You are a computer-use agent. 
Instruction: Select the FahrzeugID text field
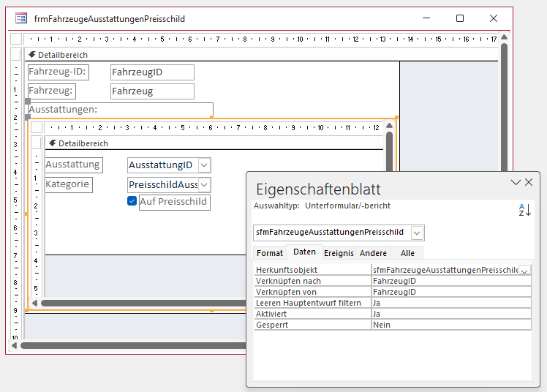[152, 72]
